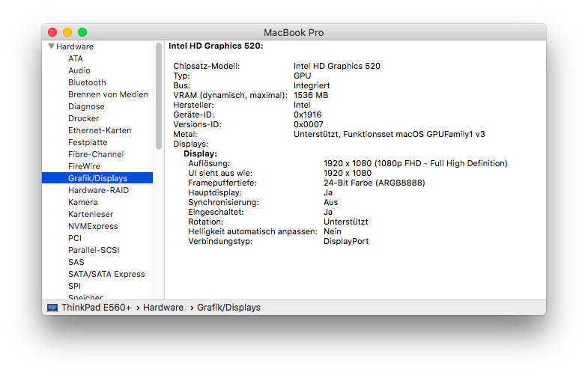The width and height of the screenshot is (588, 375).
Task: Select SPI in the sidebar
Action: pyautogui.click(x=74, y=287)
